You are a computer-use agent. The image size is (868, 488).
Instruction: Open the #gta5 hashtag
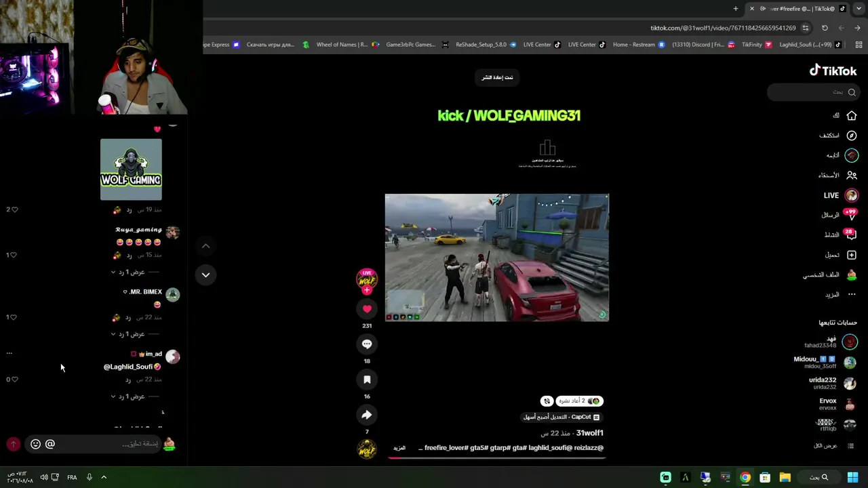click(478, 448)
